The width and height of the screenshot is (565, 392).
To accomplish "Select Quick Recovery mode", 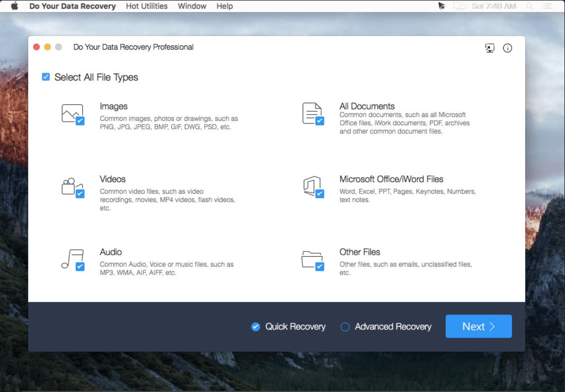I will coord(255,327).
